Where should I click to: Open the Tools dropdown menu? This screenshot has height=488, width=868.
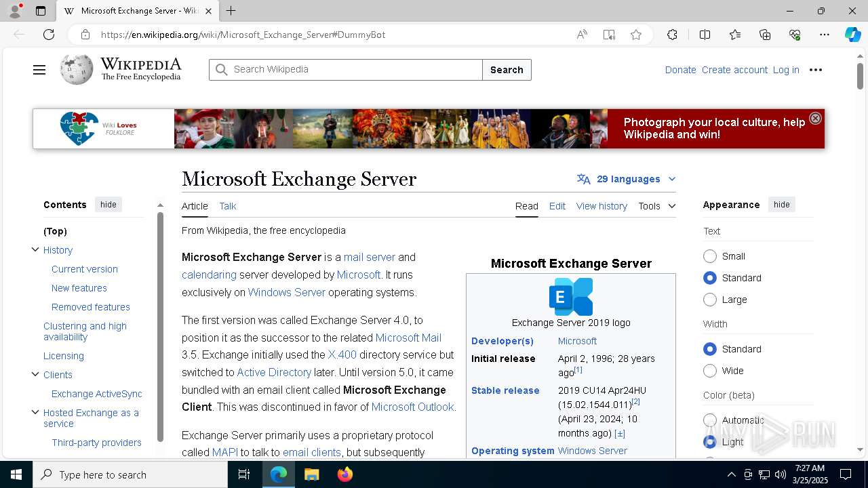coord(656,206)
